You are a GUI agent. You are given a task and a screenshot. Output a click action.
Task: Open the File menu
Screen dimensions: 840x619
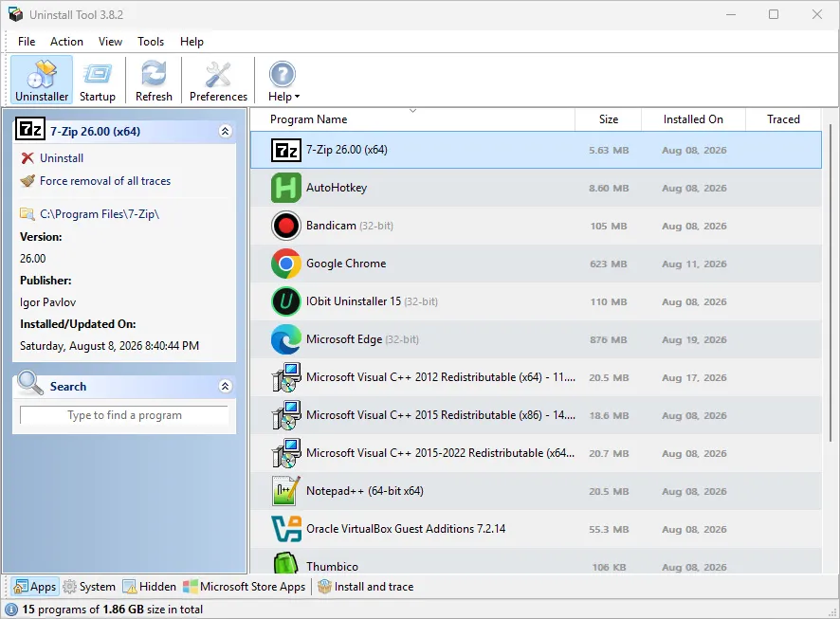click(x=27, y=41)
